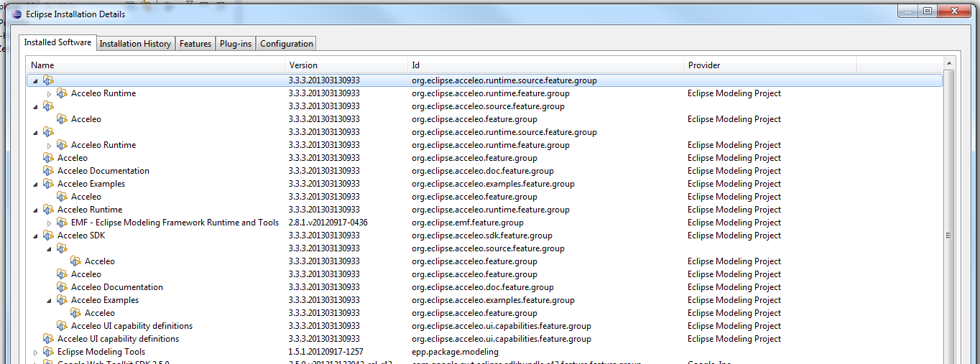
Task: Switch to the Plug-ins tab
Action: point(236,44)
